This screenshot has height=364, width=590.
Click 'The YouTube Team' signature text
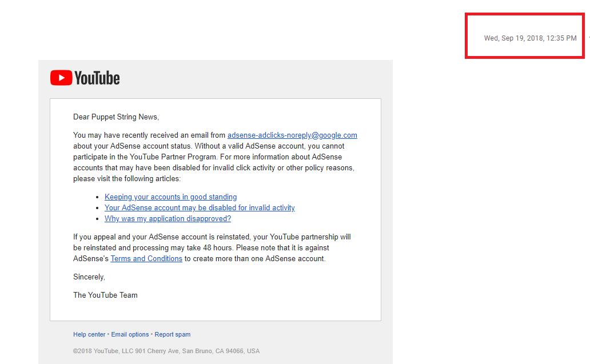(x=105, y=295)
